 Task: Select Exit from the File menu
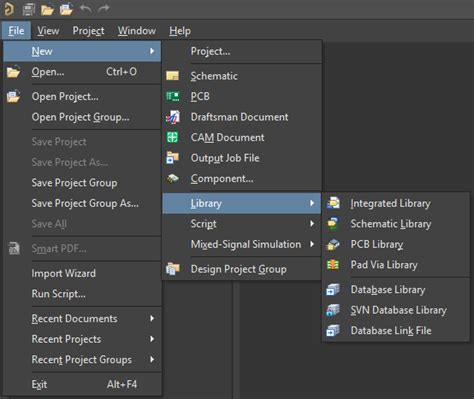pyautogui.click(x=82, y=384)
